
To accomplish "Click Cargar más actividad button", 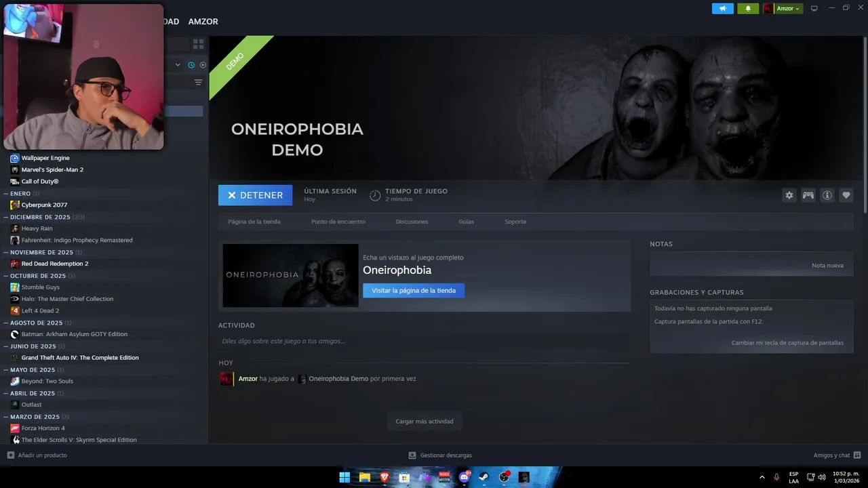I will 425,421.
